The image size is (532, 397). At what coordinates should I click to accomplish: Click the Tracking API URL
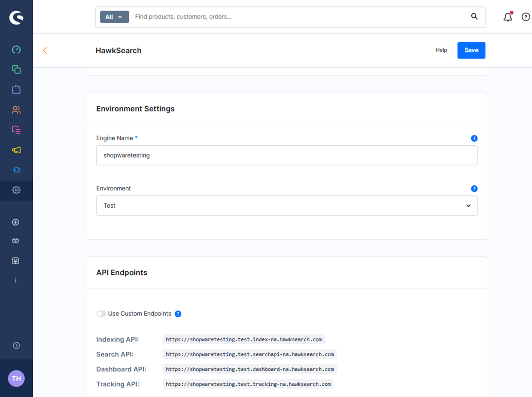click(248, 384)
